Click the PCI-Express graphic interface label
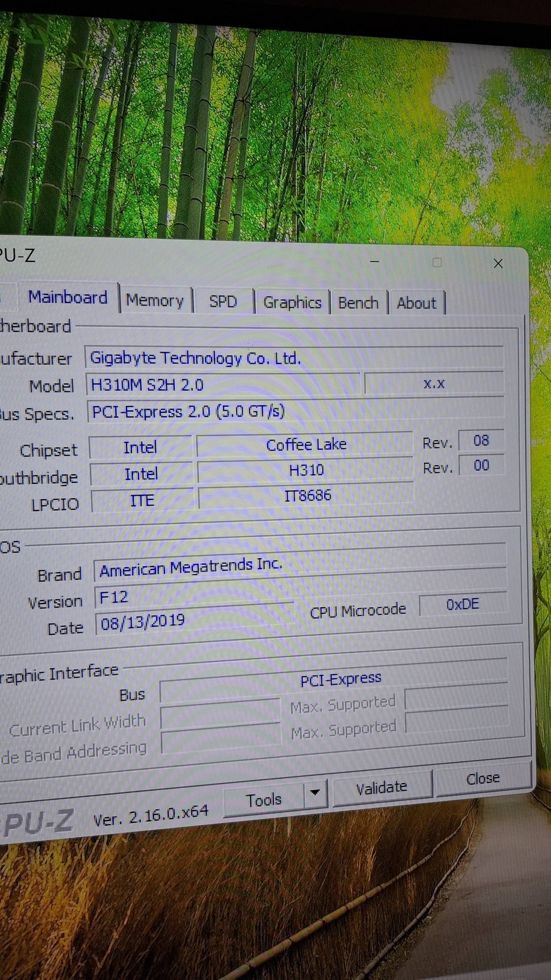 340,679
